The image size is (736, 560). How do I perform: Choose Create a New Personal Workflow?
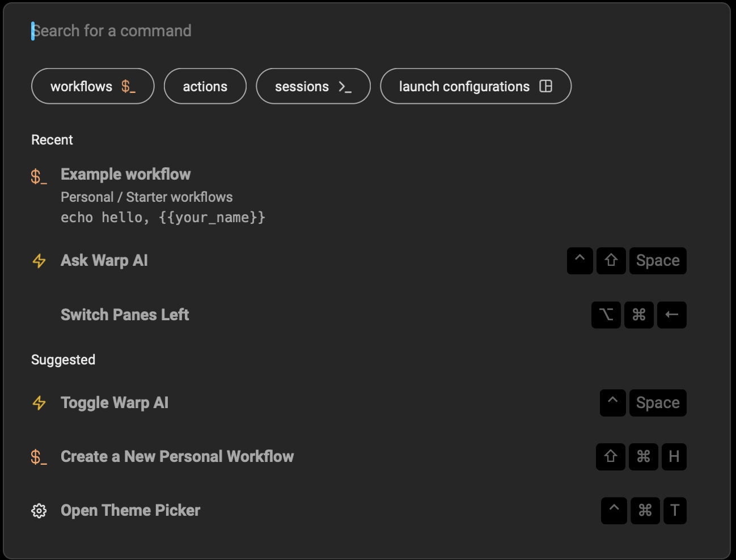pos(177,457)
